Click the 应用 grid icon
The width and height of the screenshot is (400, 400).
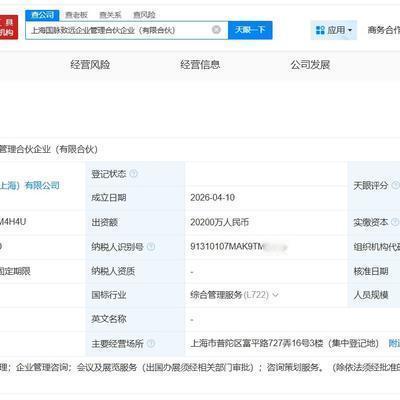pos(320,30)
